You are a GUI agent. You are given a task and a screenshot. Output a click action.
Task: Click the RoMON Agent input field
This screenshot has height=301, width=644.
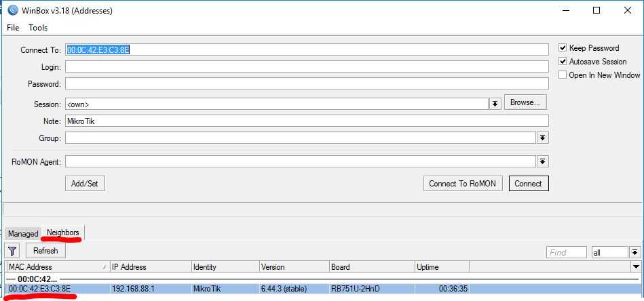point(301,162)
